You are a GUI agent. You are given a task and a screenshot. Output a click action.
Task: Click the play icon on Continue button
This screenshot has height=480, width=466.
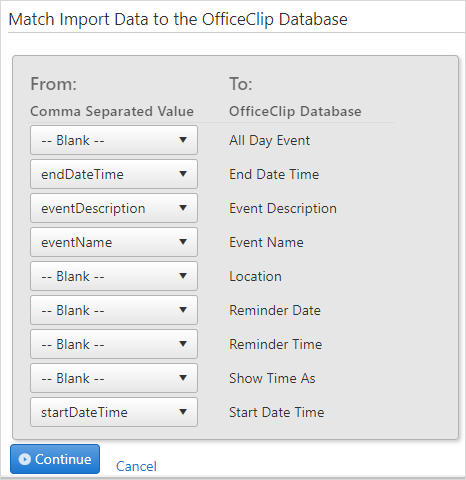click(25, 459)
